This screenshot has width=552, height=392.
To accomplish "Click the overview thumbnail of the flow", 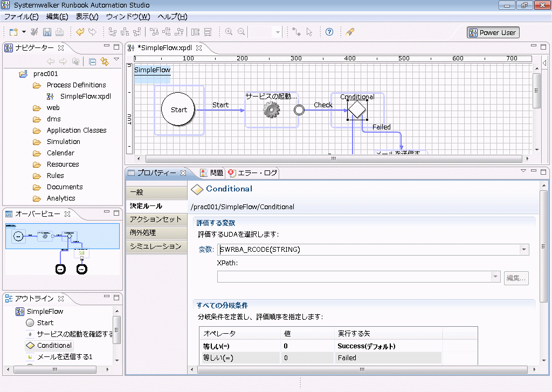I will click(x=63, y=249).
